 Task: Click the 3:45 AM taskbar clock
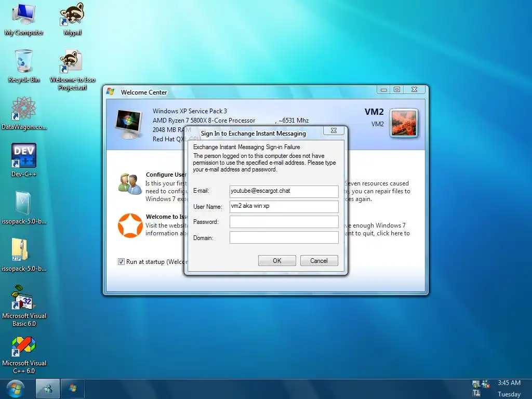pyautogui.click(x=509, y=383)
